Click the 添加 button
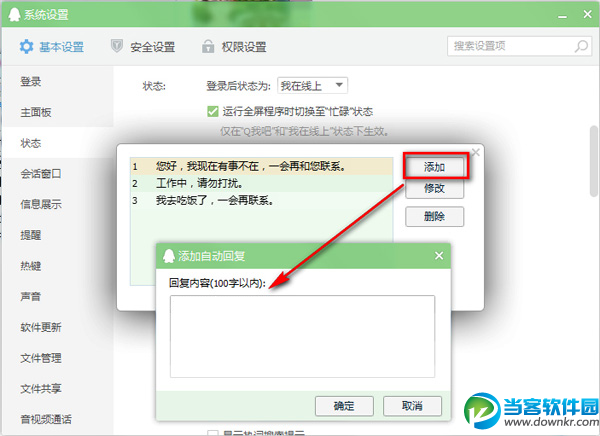The width and height of the screenshot is (600, 436). pyautogui.click(x=434, y=167)
